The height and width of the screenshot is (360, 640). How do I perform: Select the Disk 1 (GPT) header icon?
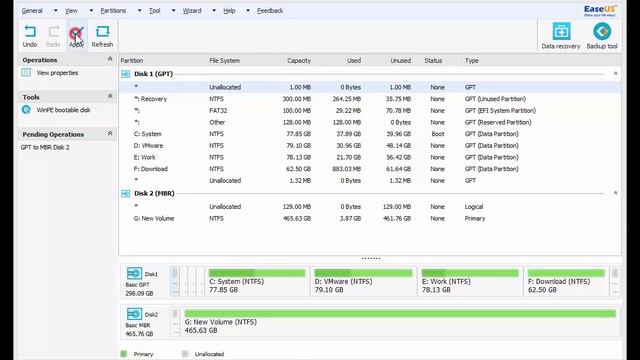[x=126, y=74]
